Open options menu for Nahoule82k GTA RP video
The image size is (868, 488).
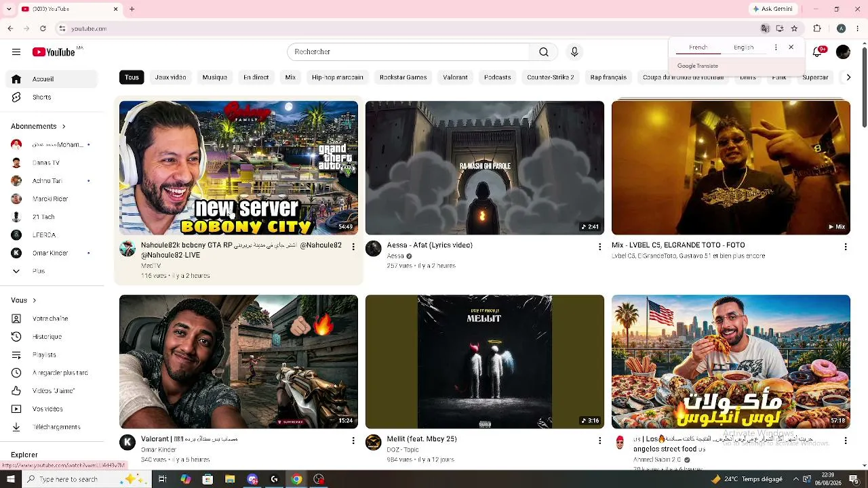coord(353,247)
